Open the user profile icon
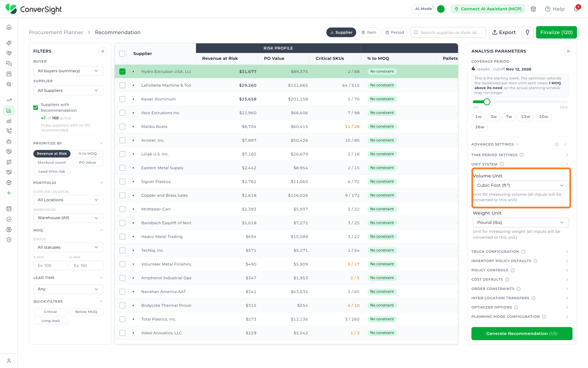 (x=9, y=361)
